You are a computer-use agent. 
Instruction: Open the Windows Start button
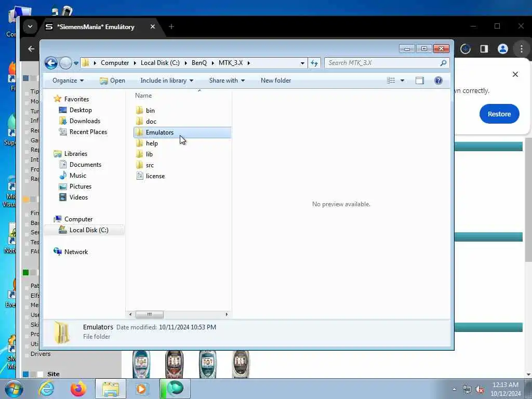pyautogui.click(x=14, y=389)
